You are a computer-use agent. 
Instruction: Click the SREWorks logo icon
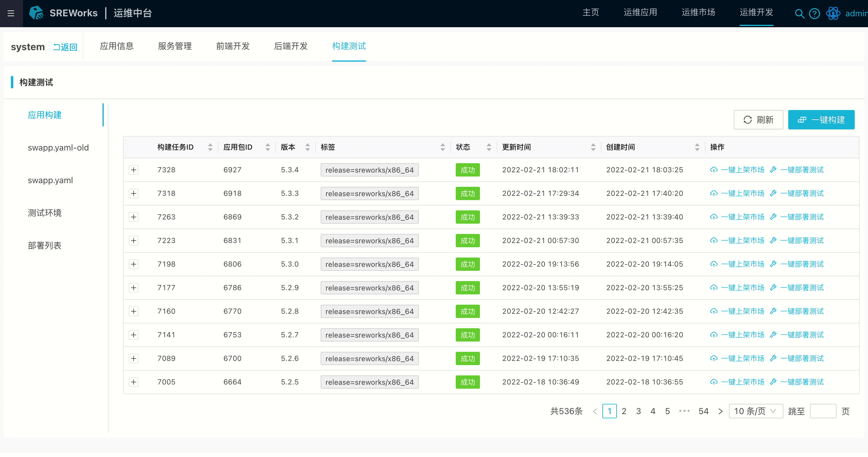pyautogui.click(x=36, y=13)
